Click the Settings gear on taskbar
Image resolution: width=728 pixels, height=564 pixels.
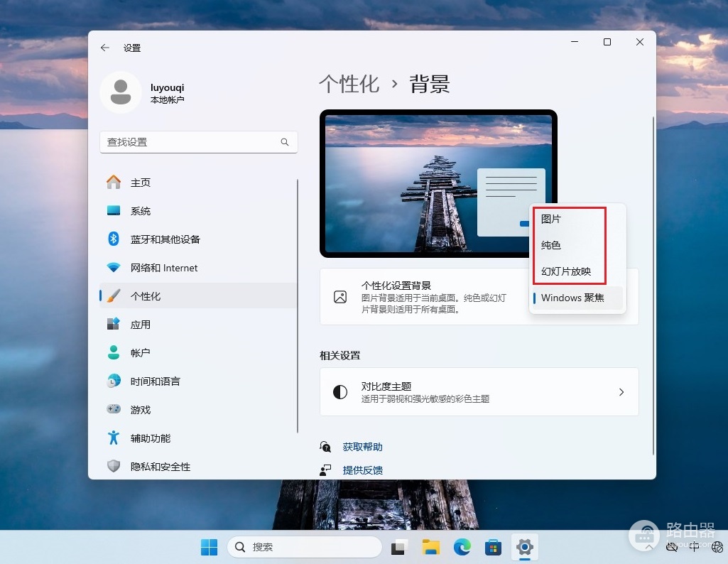(525, 547)
